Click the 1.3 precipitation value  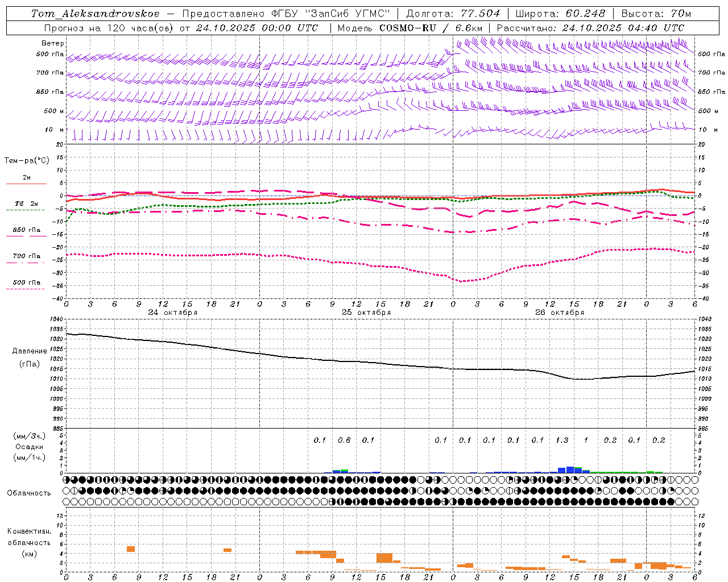(x=562, y=440)
